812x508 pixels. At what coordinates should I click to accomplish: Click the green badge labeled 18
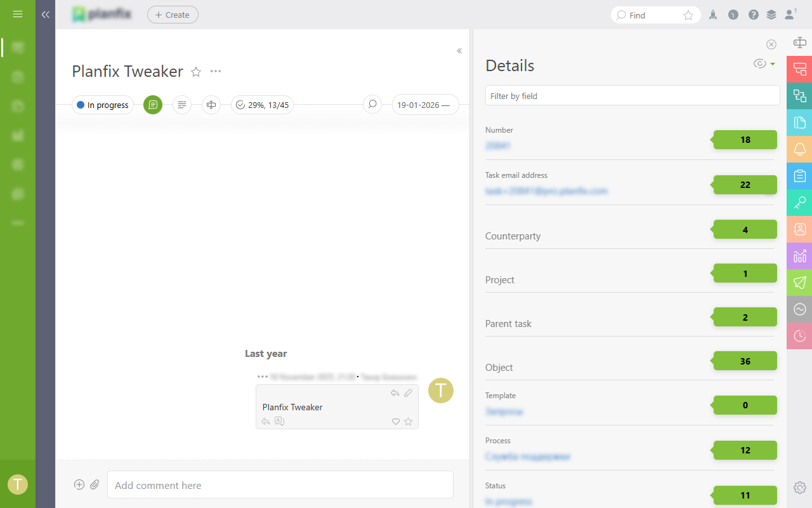(x=743, y=140)
